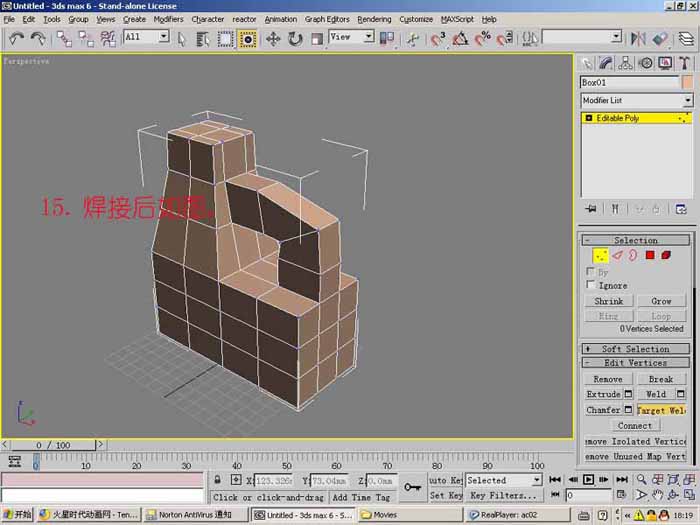The width and height of the screenshot is (700, 525).
Task: Expand the Editable Poly stack entry
Action: (x=588, y=118)
